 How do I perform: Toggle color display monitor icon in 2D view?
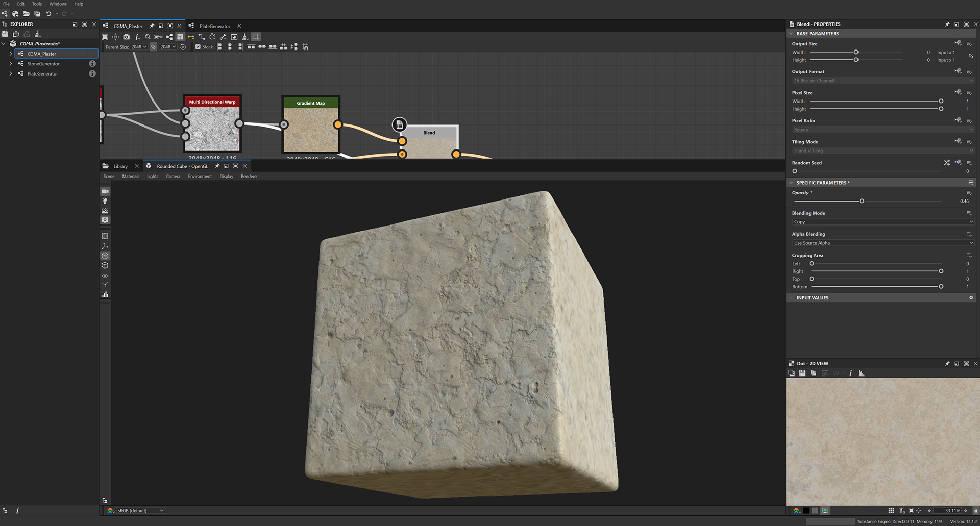tap(825, 510)
